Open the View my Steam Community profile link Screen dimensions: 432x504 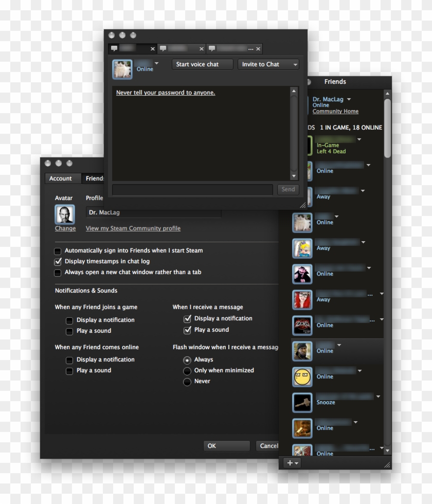point(133,228)
